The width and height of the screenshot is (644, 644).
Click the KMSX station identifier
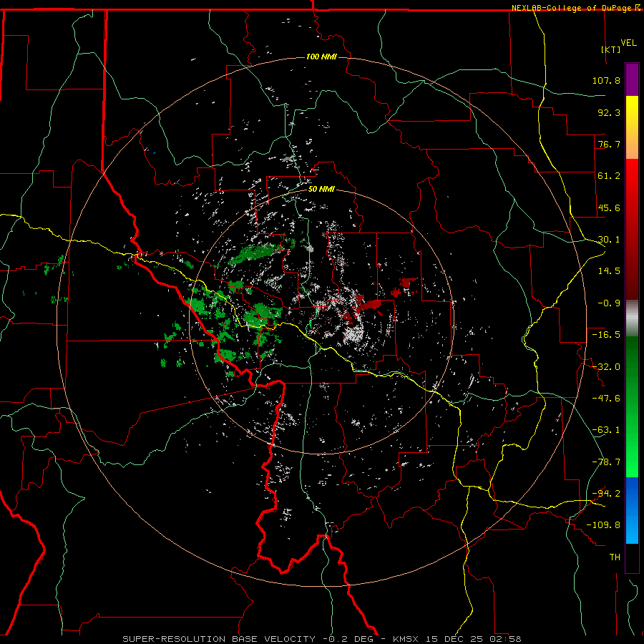point(406,639)
